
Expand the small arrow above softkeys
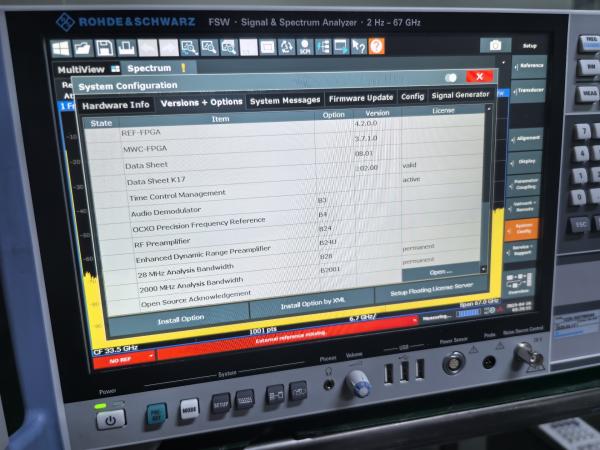click(x=503, y=62)
